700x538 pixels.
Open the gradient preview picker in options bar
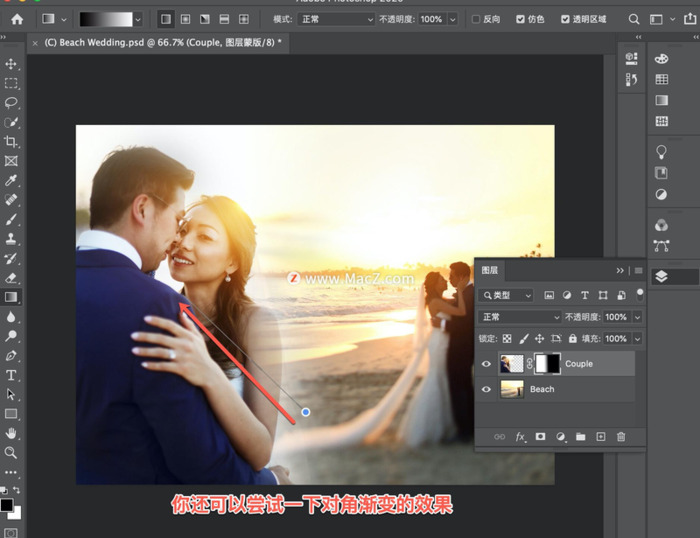(110, 19)
